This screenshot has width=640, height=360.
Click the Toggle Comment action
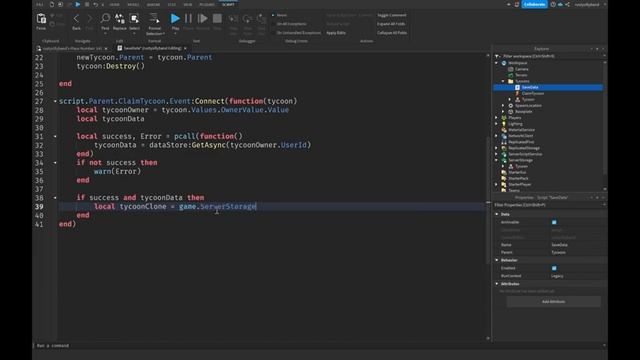click(392, 15)
